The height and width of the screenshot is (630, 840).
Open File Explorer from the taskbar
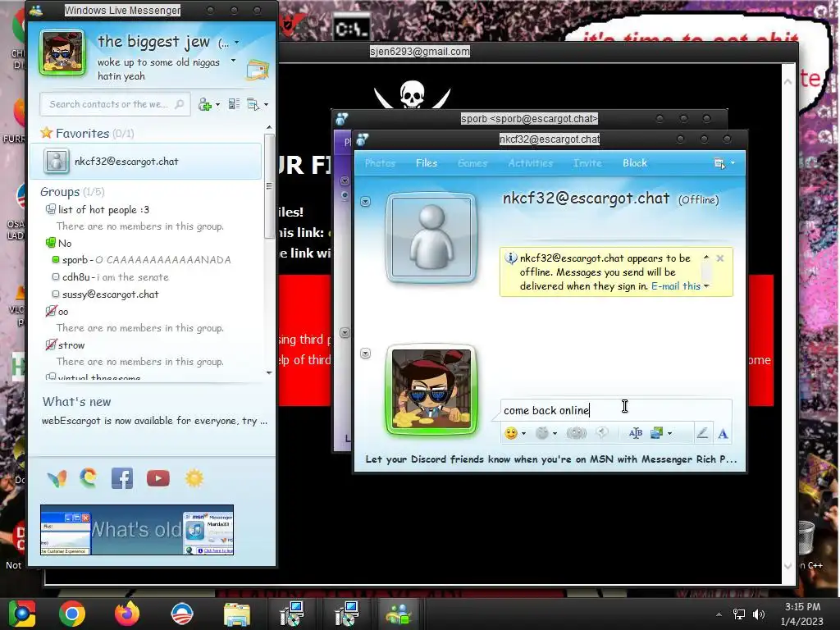[237, 614]
